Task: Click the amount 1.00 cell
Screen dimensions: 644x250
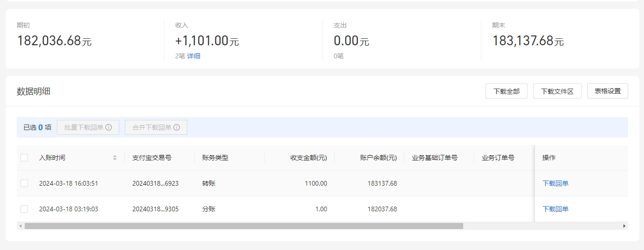Action: click(x=321, y=209)
